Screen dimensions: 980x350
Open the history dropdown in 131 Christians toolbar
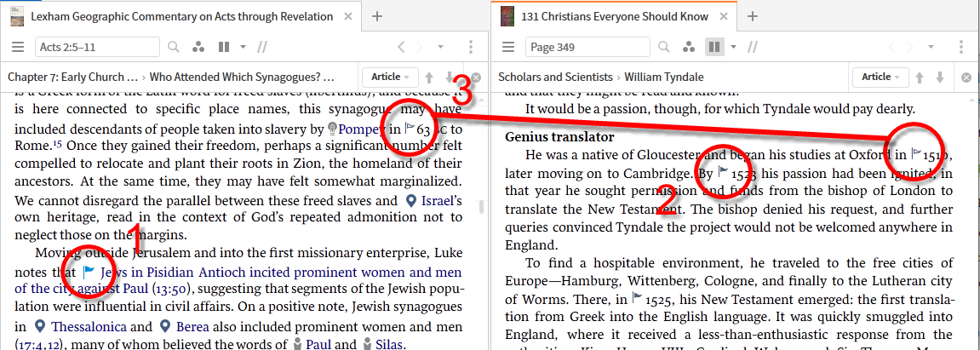pyautogui.click(x=931, y=47)
